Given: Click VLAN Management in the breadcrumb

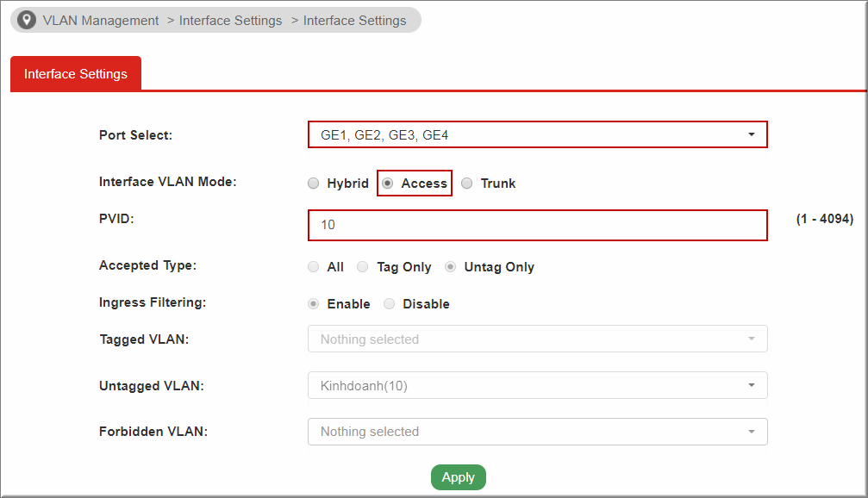Looking at the screenshot, I should point(101,21).
